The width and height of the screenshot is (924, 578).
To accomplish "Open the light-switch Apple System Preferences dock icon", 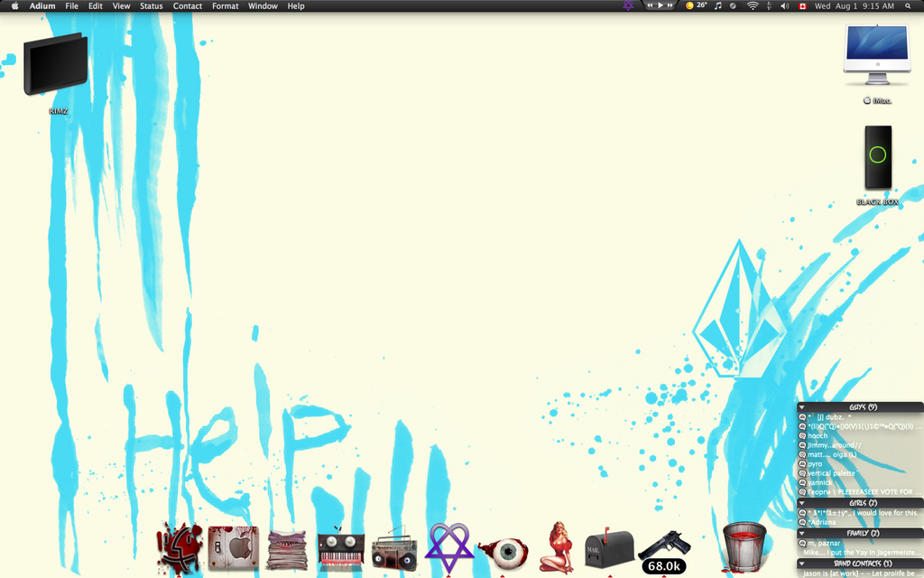I will (x=234, y=548).
